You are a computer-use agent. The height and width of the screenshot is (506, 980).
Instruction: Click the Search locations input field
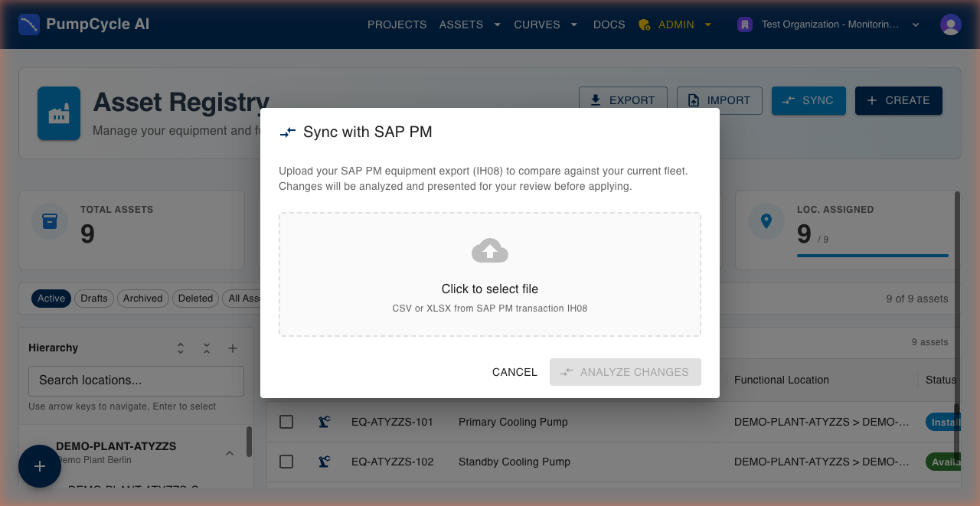point(136,380)
